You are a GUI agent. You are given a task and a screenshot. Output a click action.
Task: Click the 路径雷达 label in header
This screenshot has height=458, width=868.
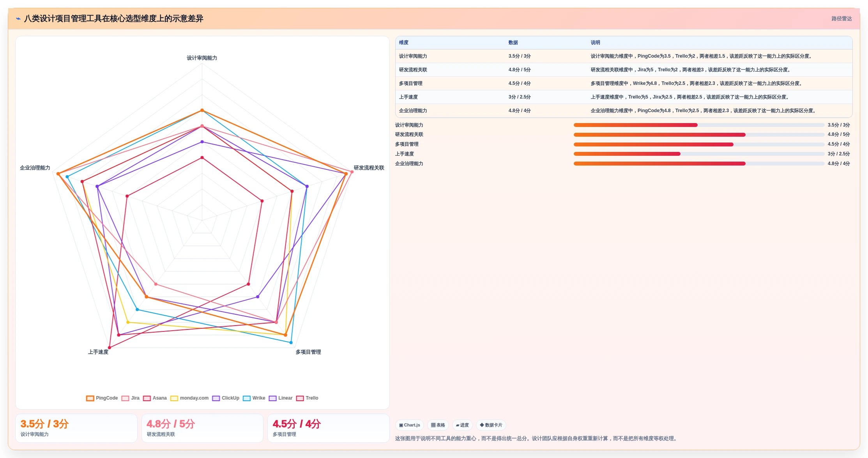click(841, 19)
